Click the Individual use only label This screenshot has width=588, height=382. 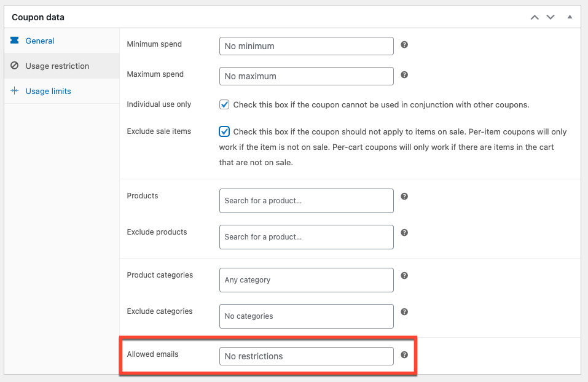(159, 104)
